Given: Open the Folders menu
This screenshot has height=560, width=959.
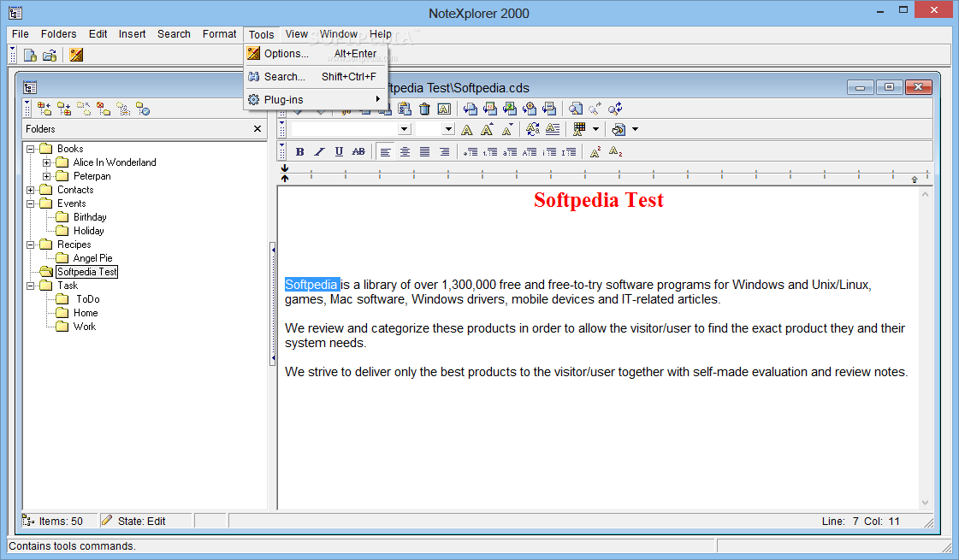Looking at the screenshot, I should 59,34.
